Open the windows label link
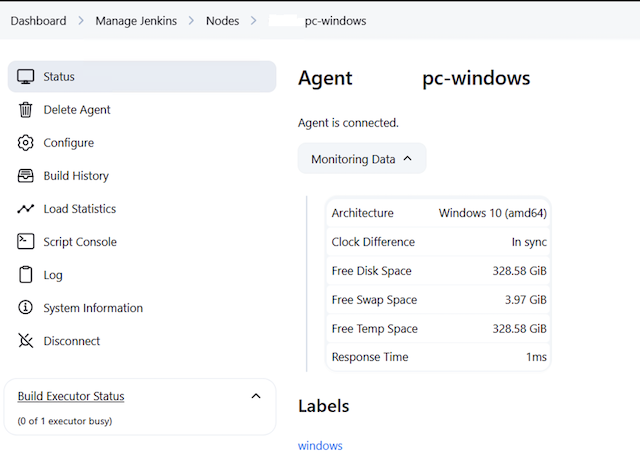 (320, 446)
